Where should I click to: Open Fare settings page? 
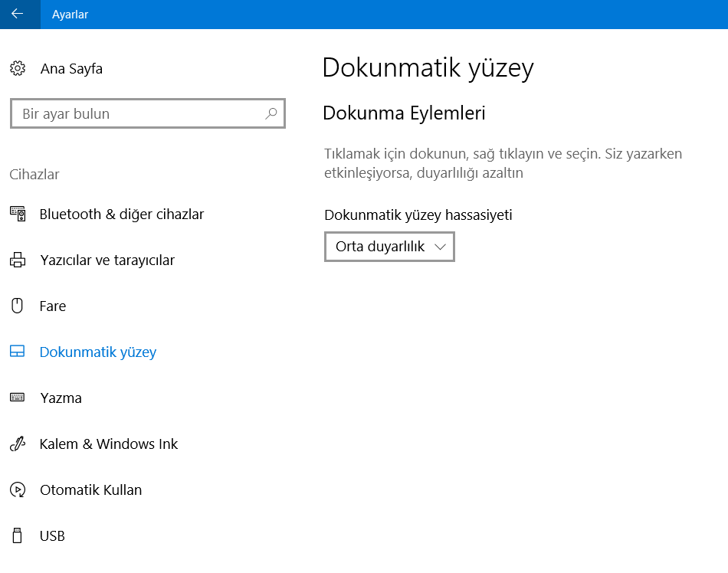pyautogui.click(x=53, y=306)
